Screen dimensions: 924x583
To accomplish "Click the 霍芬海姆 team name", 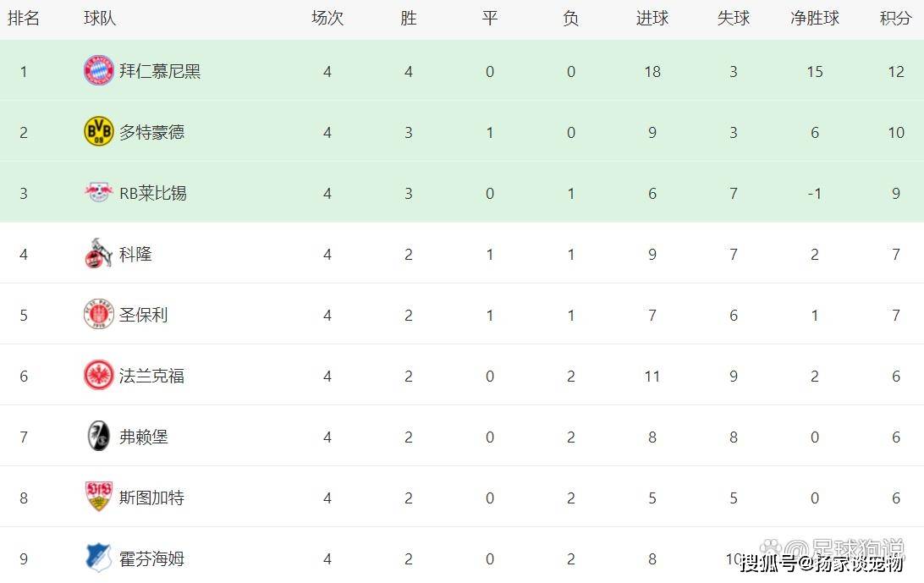I will 151,558.
